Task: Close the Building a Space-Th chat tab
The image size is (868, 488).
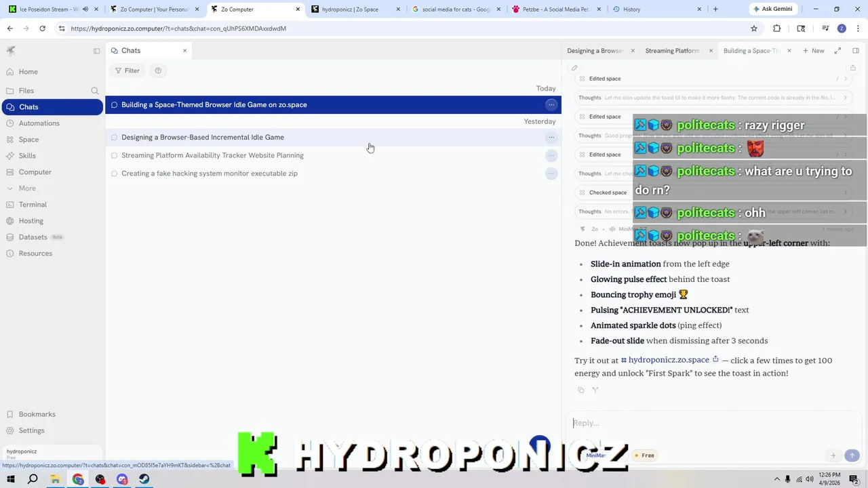Action: (789, 51)
